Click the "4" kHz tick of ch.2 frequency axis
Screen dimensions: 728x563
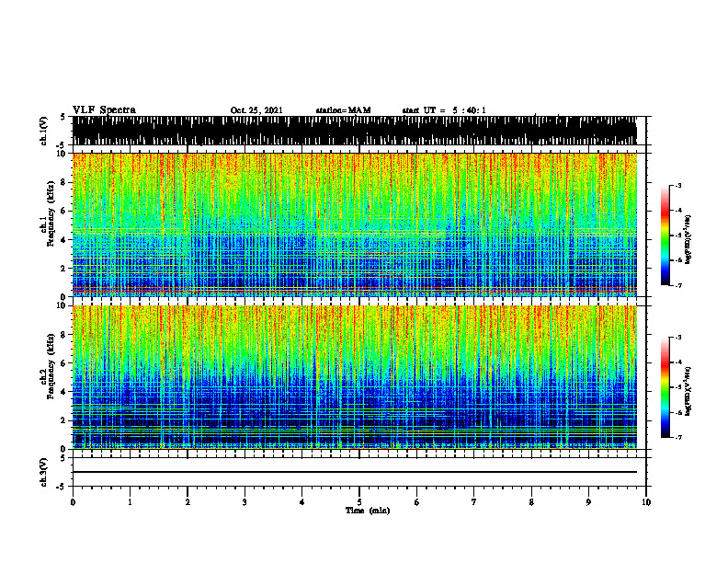tap(63, 392)
